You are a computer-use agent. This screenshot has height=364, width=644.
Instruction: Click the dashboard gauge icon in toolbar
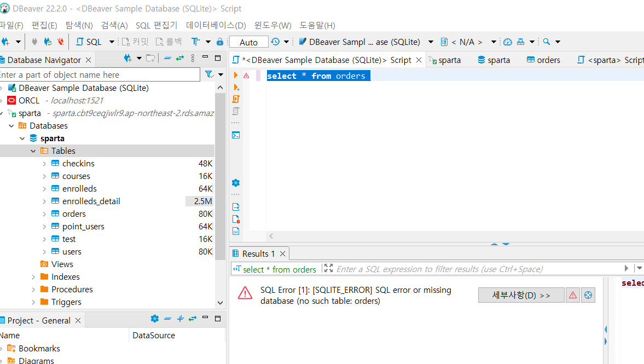point(508,42)
